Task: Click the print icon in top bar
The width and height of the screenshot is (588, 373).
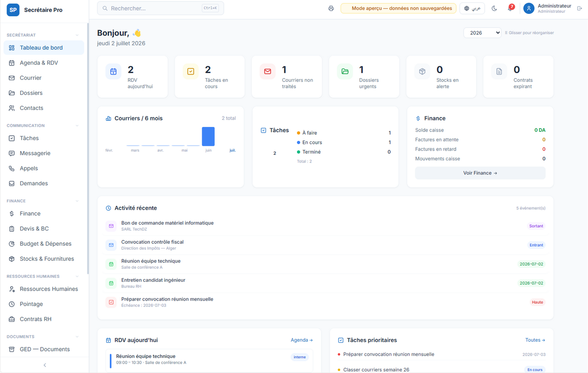Action: point(331,9)
